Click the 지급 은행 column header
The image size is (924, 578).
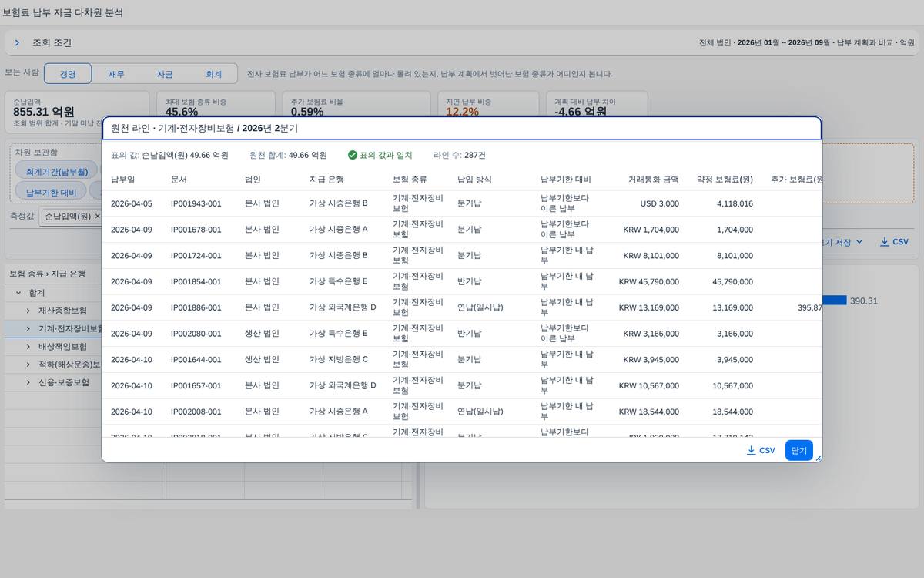326,180
